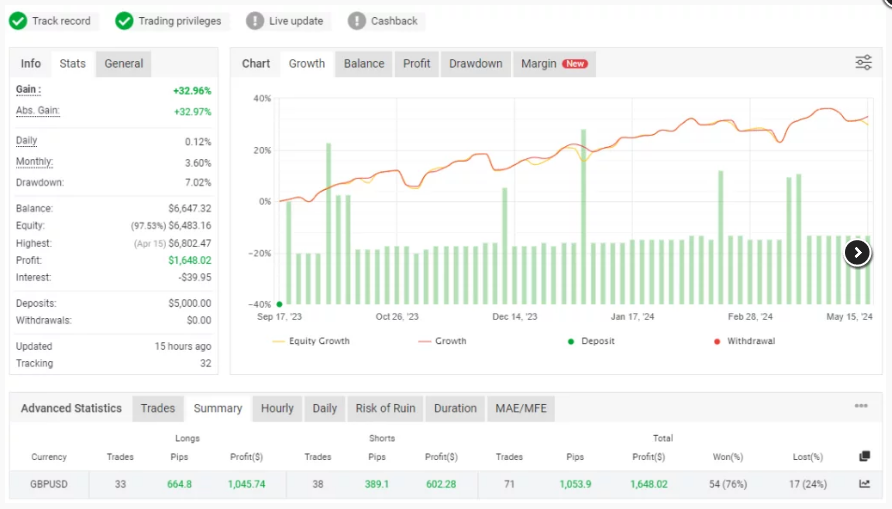This screenshot has width=892, height=509.
Task: Open the Trades statistics tab
Action: (x=158, y=408)
